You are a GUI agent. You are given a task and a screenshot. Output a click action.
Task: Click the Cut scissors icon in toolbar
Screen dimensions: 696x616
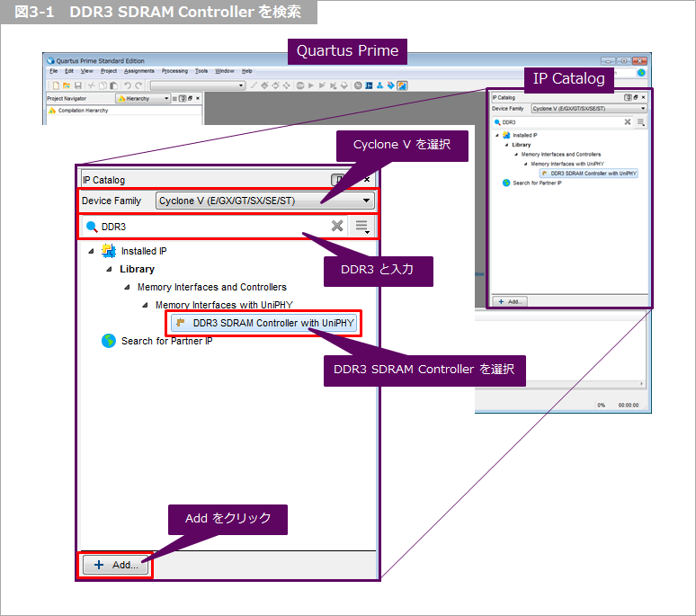[92, 85]
